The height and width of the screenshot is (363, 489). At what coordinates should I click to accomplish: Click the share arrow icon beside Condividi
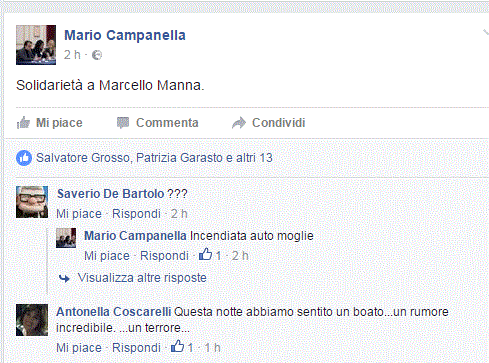tap(239, 123)
